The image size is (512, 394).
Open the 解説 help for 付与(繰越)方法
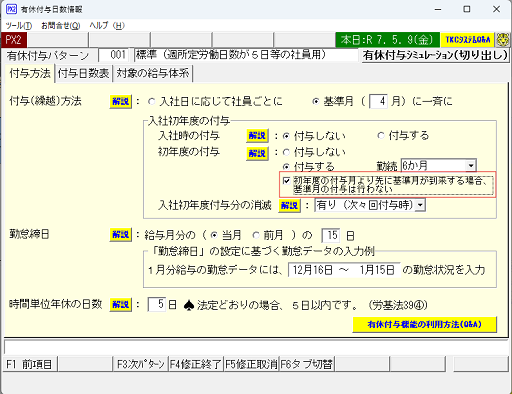121,101
